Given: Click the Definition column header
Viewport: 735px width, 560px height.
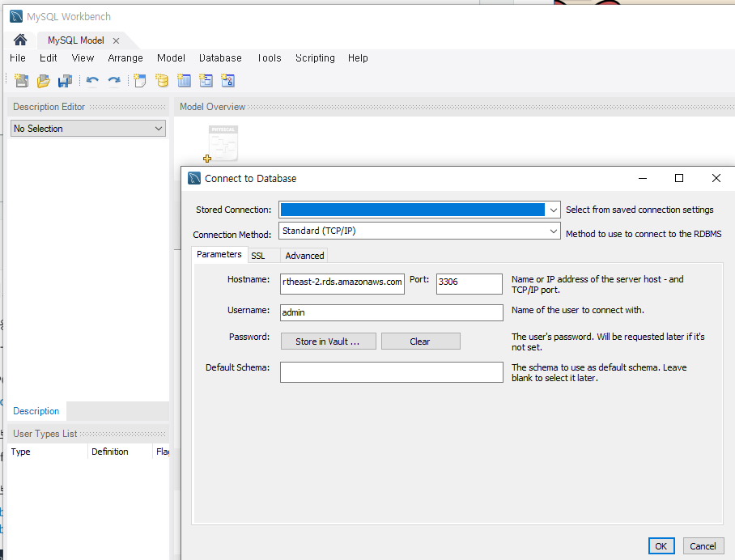Looking at the screenshot, I should [120, 452].
